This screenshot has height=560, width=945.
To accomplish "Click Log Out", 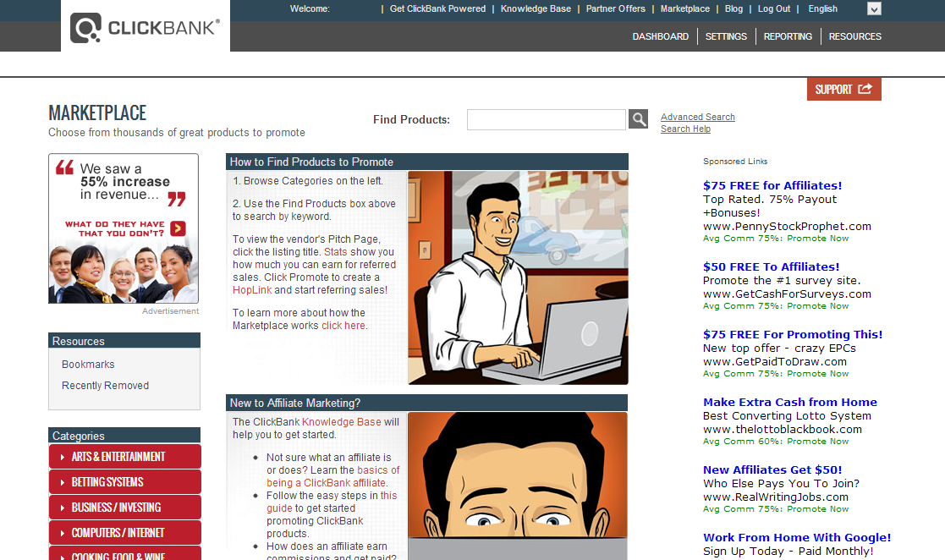I will (x=774, y=8).
